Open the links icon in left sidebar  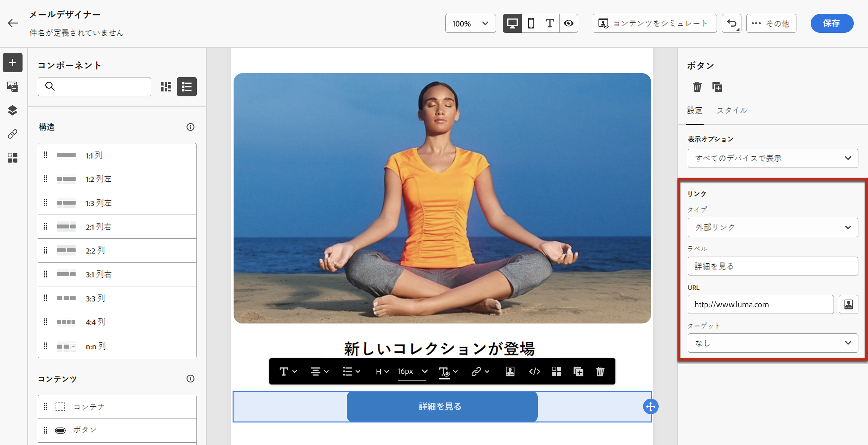(13, 134)
